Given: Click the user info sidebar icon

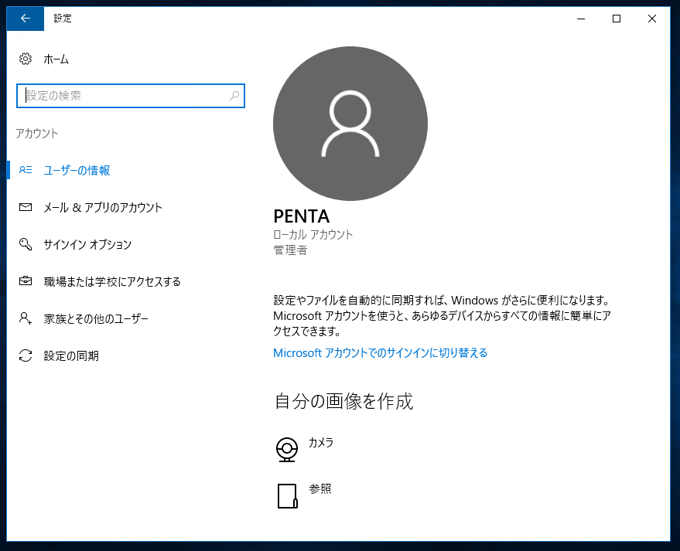Looking at the screenshot, I should (x=26, y=171).
